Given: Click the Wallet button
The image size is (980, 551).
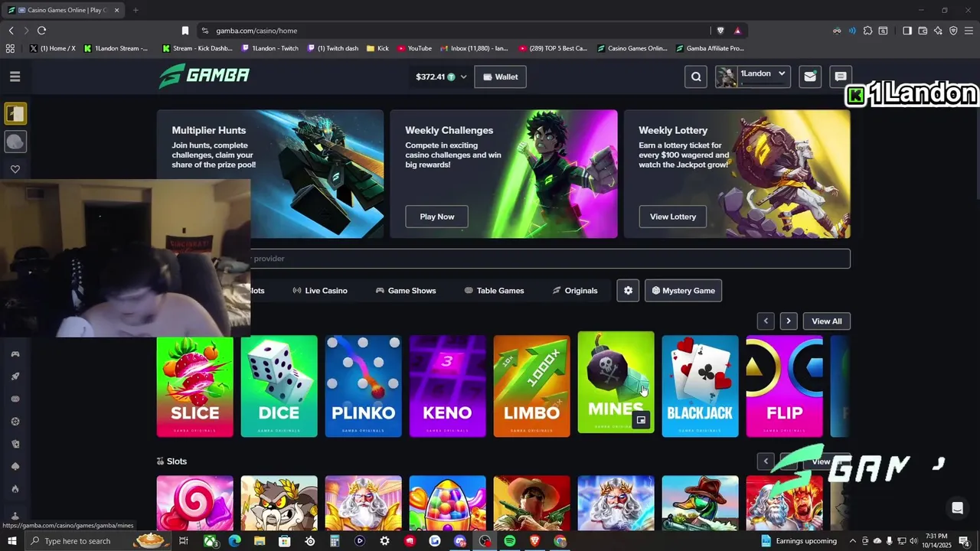Looking at the screenshot, I should [x=500, y=77].
